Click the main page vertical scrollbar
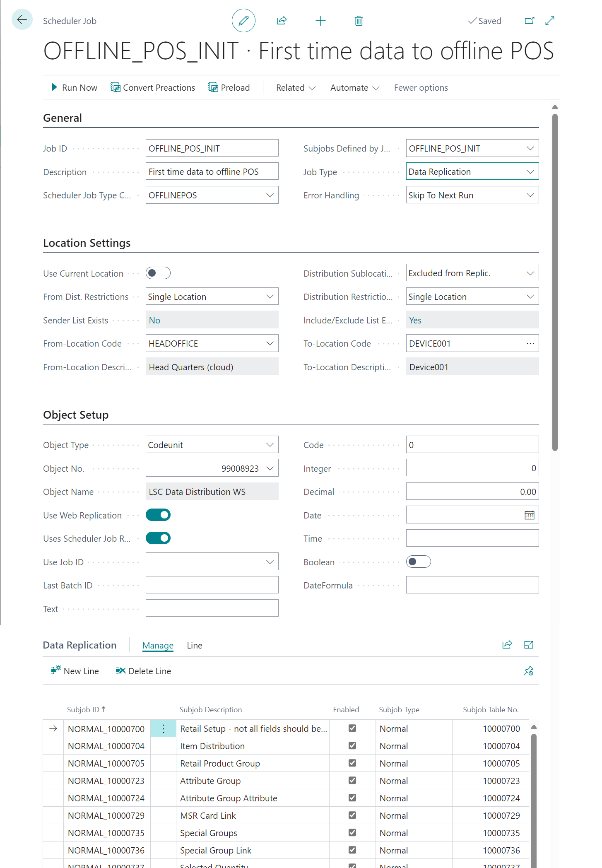The height and width of the screenshot is (868, 602). [x=555, y=282]
